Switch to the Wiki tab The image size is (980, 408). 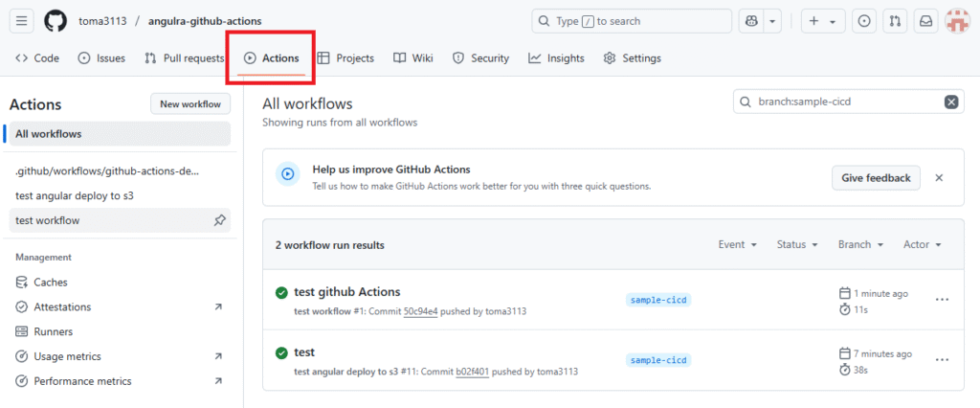point(413,58)
